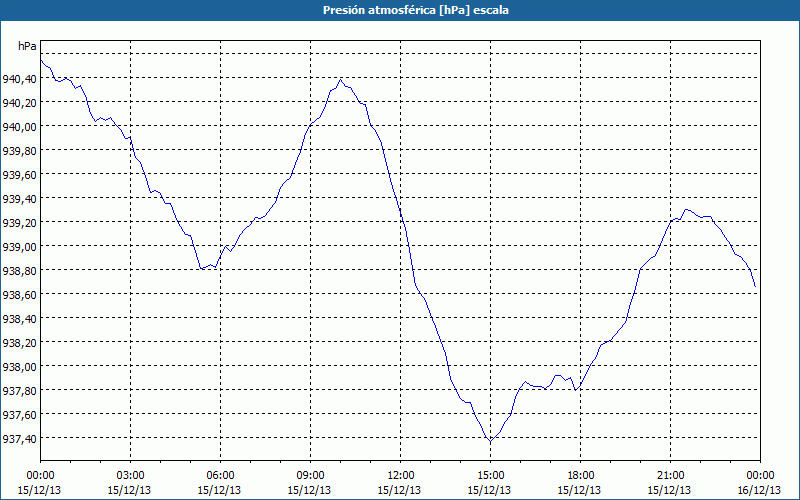Click the 18:00 time axis label

coord(581,476)
